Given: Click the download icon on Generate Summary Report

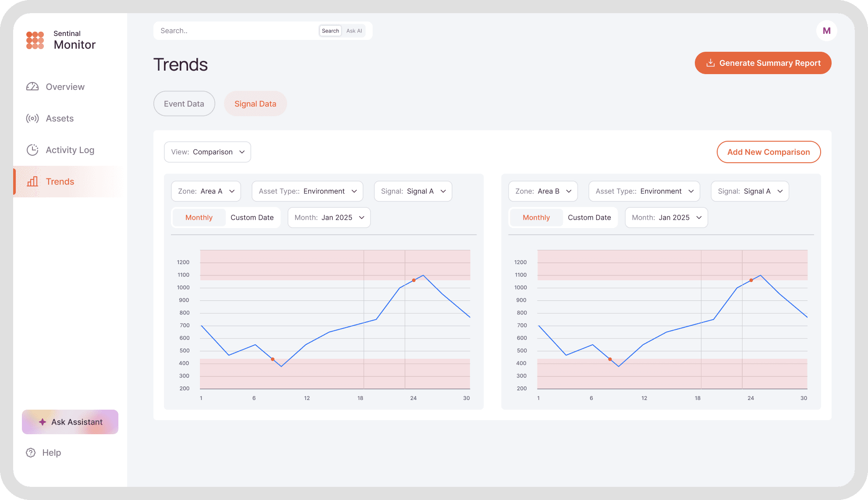Looking at the screenshot, I should coord(711,63).
